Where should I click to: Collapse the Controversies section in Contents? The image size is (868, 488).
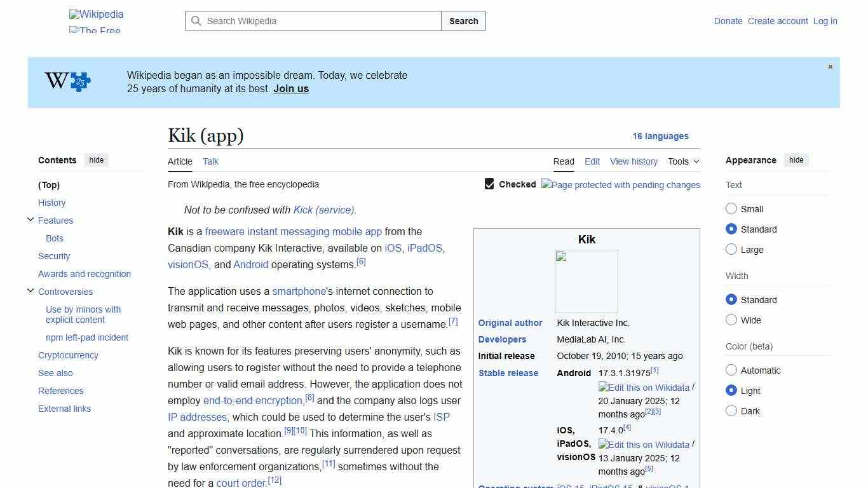pyautogui.click(x=31, y=290)
